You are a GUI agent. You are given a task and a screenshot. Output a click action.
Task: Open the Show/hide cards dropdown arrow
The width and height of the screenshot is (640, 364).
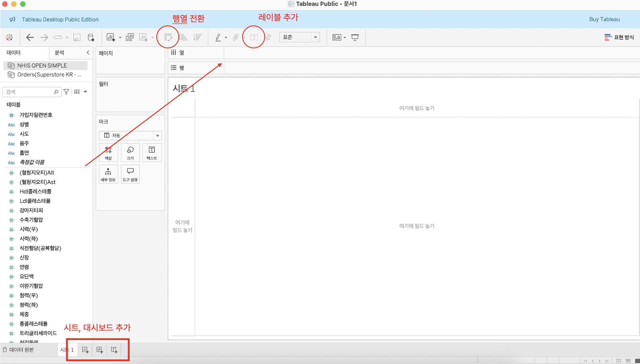[345, 38]
